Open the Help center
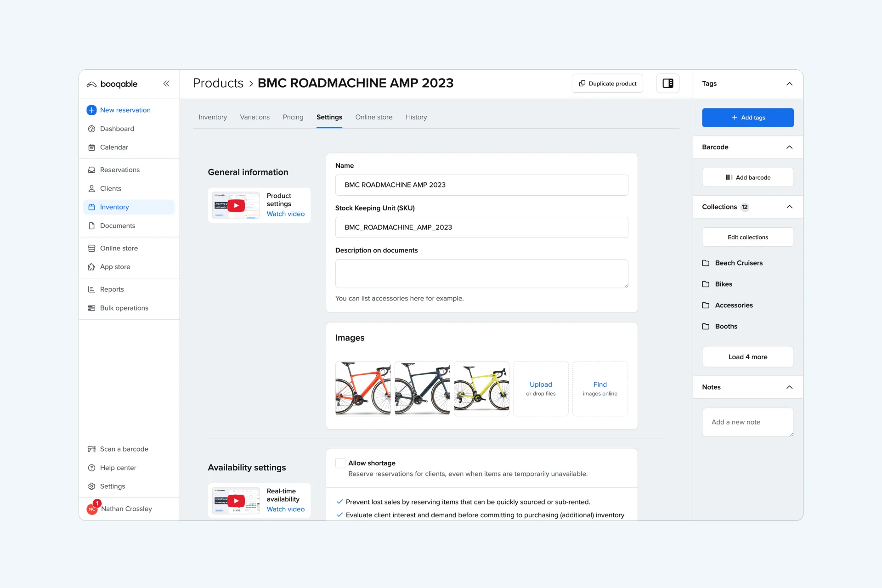Image resolution: width=882 pixels, height=588 pixels. click(x=118, y=468)
